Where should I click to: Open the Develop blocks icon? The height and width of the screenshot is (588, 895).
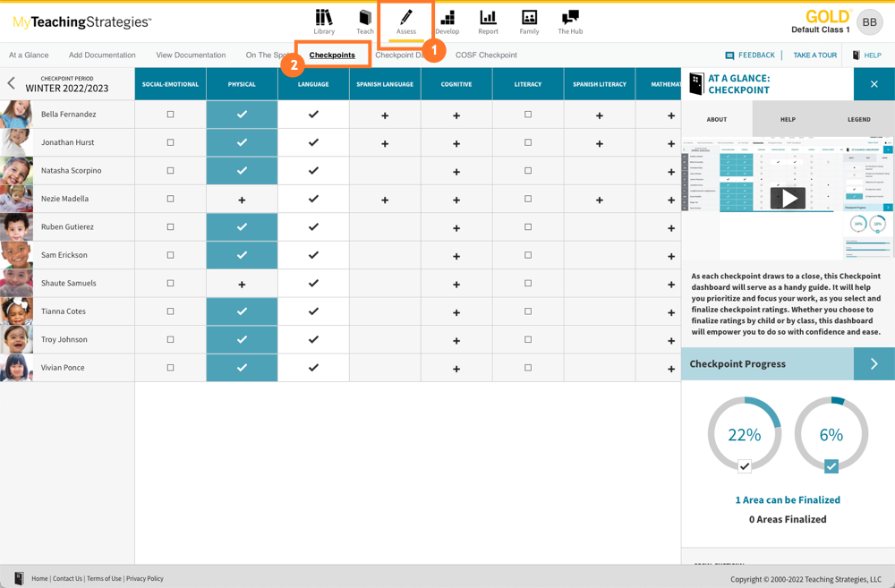pyautogui.click(x=447, y=18)
